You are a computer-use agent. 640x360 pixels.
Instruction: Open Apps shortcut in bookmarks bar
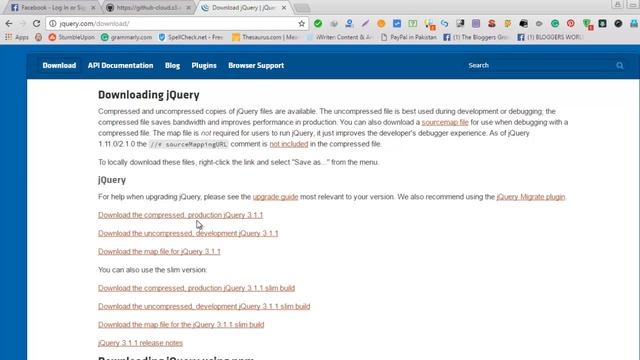pos(17,37)
